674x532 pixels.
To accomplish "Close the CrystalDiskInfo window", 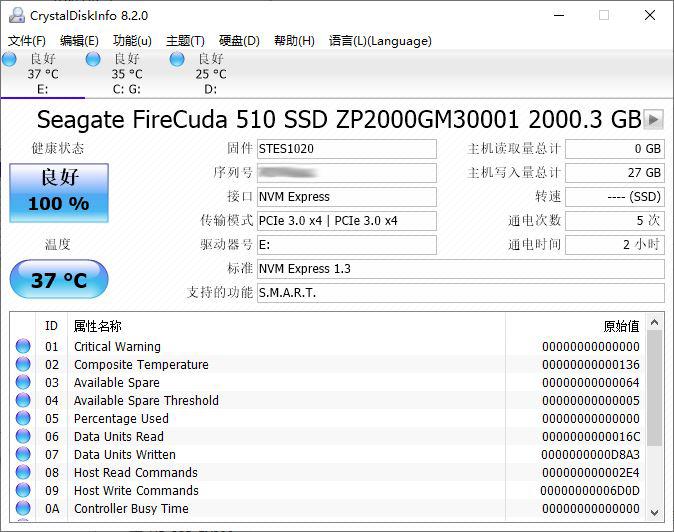I will tap(650, 15).
